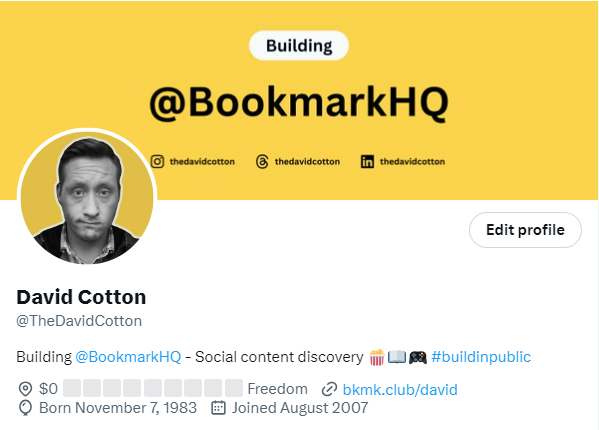Click the Threads icon in the banner
Screen dimensions: 599x430
tap(262, 162)
